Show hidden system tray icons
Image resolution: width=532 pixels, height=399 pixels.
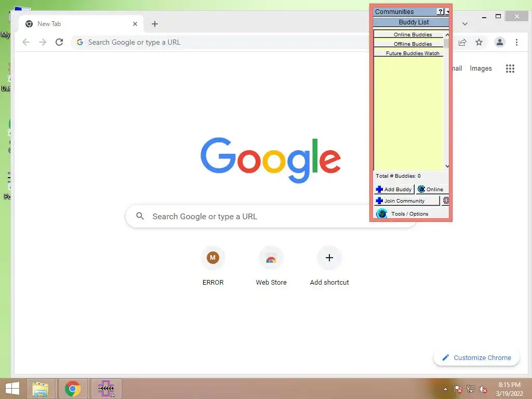click(x=445, y=389)
